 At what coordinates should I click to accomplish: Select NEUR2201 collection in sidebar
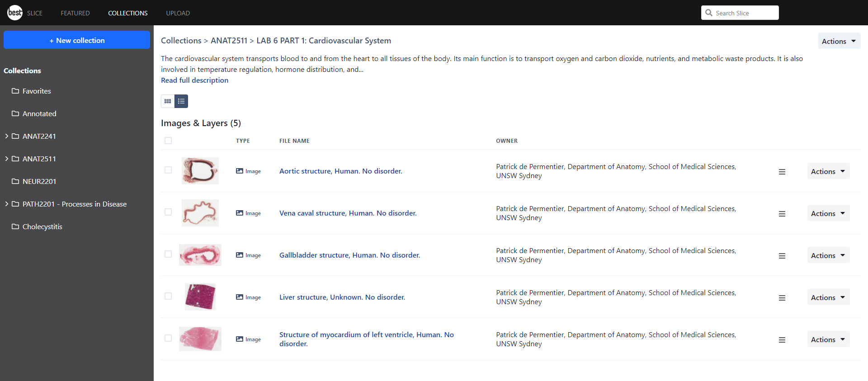[39, 181]
